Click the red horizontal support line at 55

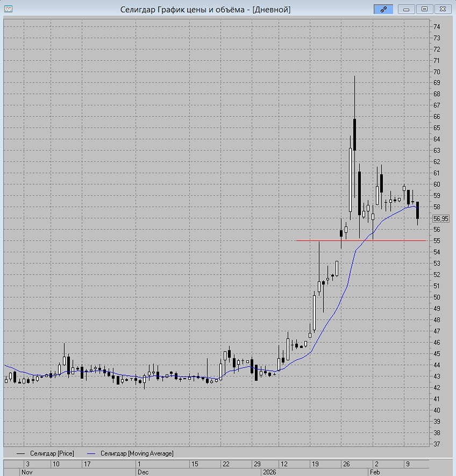click(361, 240)
